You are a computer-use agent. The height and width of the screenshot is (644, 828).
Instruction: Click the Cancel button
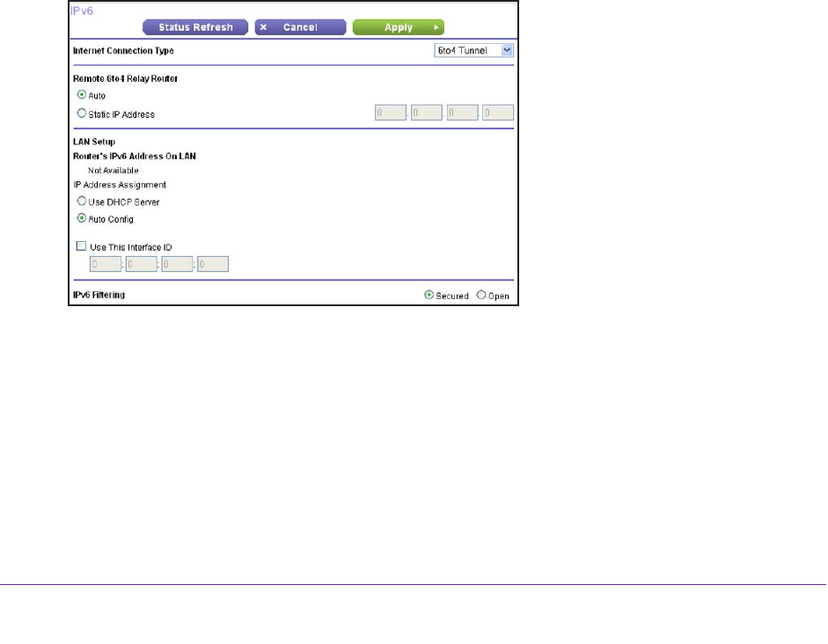click(300, 27)
